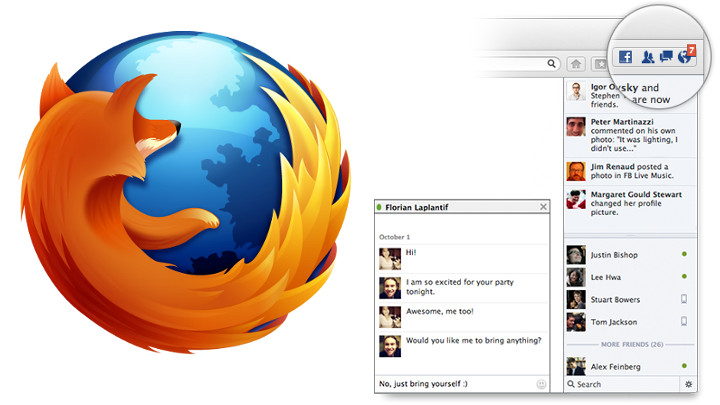The image size is (720, 405).
Task: Click avatar beside 'Hi!' message
Action: pos(390,259)
